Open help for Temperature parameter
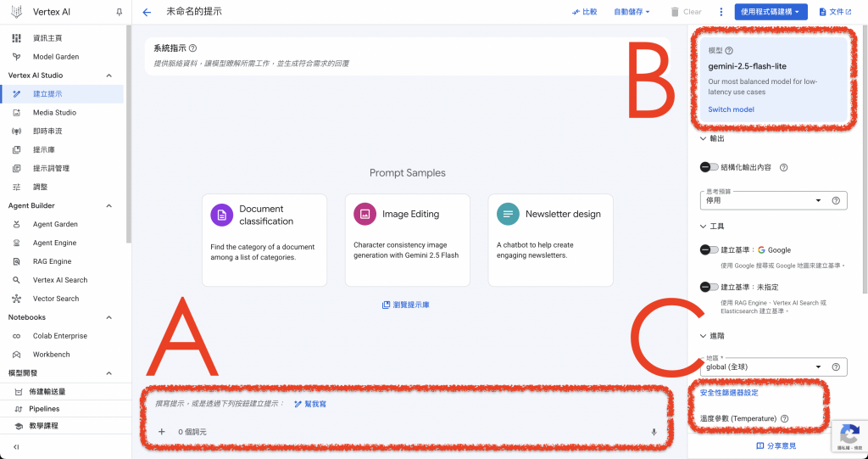 (784, 418)
